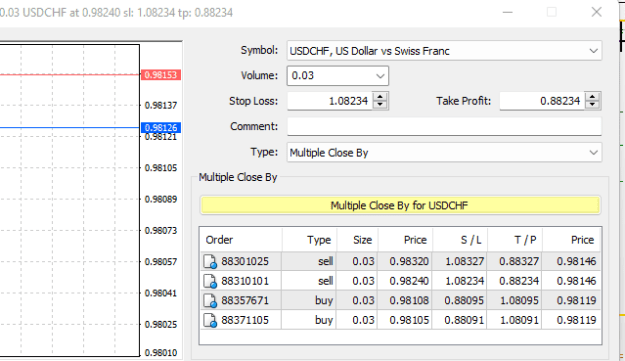Increase Take Profit with up arrow
Viewport: 625px width, 361px height.
pos(592,97)
